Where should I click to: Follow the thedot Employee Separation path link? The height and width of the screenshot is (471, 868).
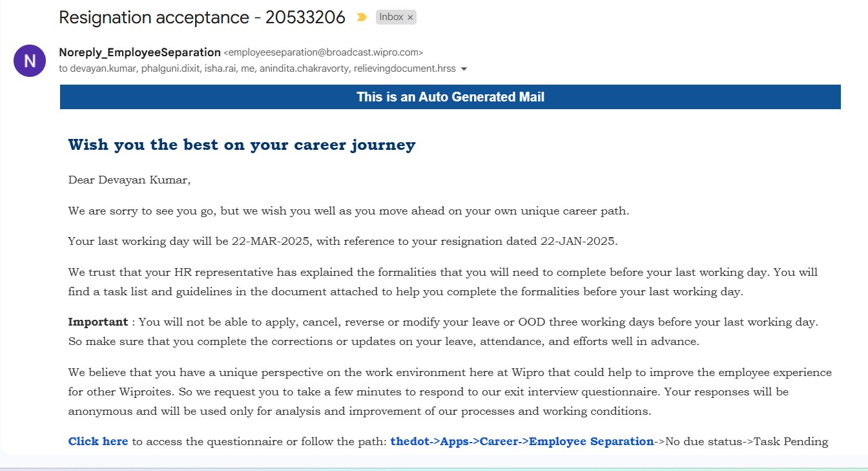point(522,441)
